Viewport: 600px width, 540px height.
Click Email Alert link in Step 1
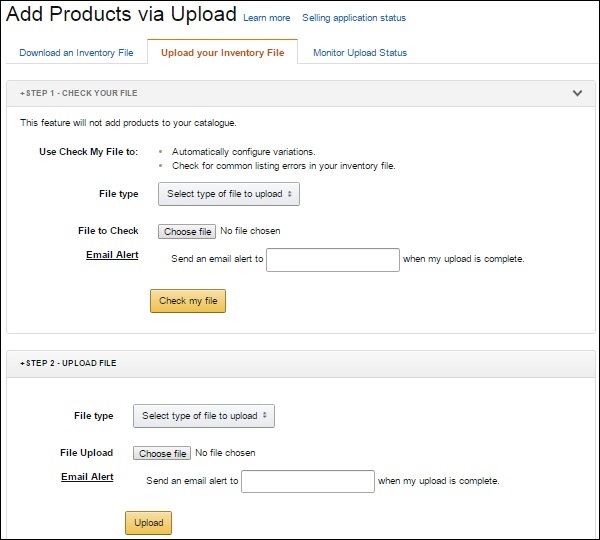(x=112, y=255)
